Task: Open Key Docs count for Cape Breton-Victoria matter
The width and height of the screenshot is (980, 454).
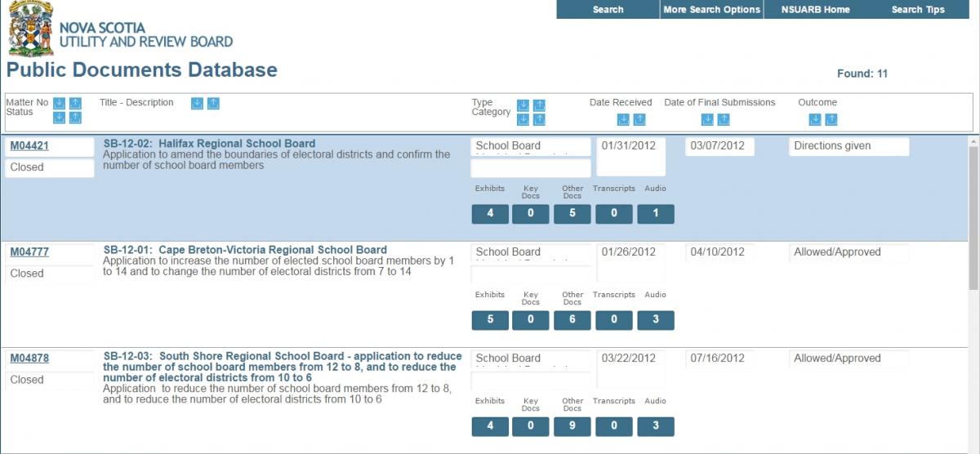Action: [x=531, y=320]
